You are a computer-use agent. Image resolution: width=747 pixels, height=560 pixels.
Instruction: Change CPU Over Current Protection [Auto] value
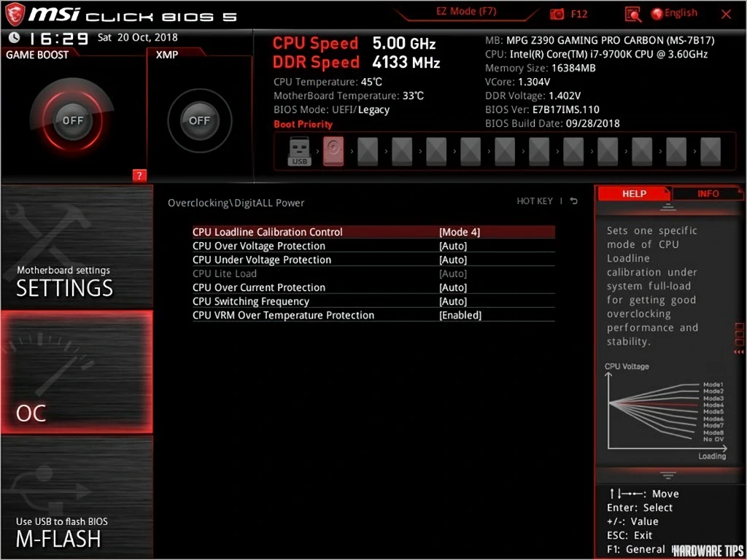[x=452, y=287]
